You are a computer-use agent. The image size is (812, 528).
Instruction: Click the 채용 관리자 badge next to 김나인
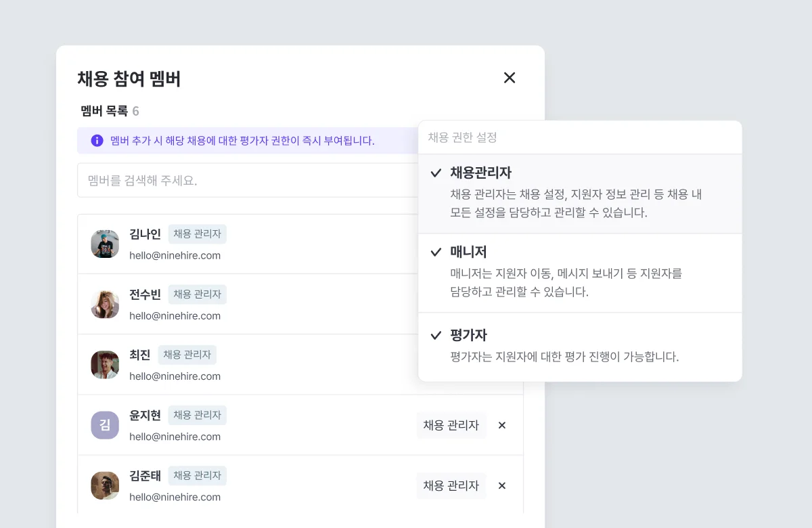click(x=197, y=234)
